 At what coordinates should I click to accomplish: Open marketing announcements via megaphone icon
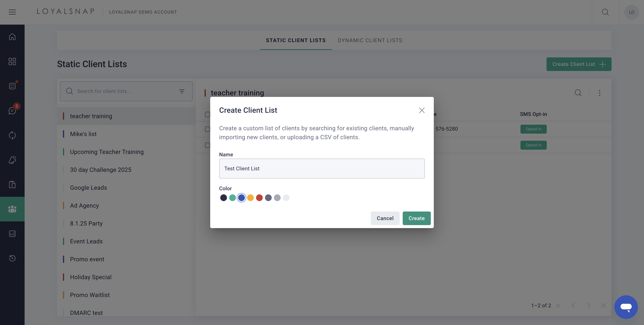coord(12,160)
